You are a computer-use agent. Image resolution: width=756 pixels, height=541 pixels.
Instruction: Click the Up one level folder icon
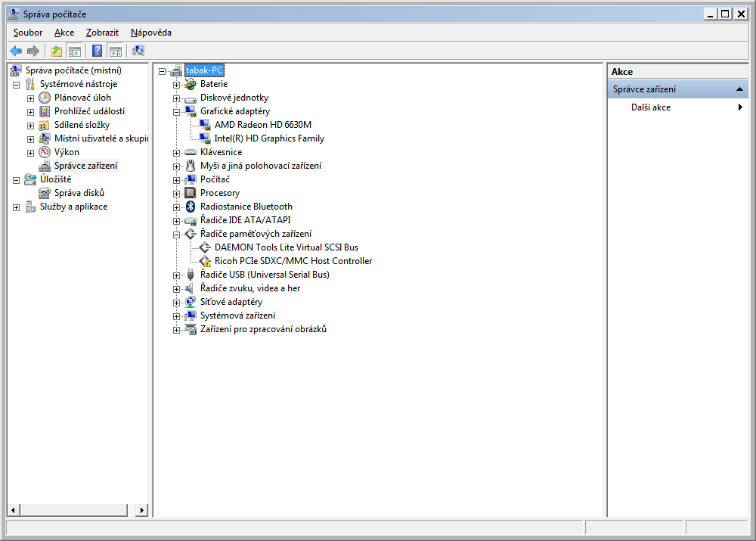(x=57, y=51)
